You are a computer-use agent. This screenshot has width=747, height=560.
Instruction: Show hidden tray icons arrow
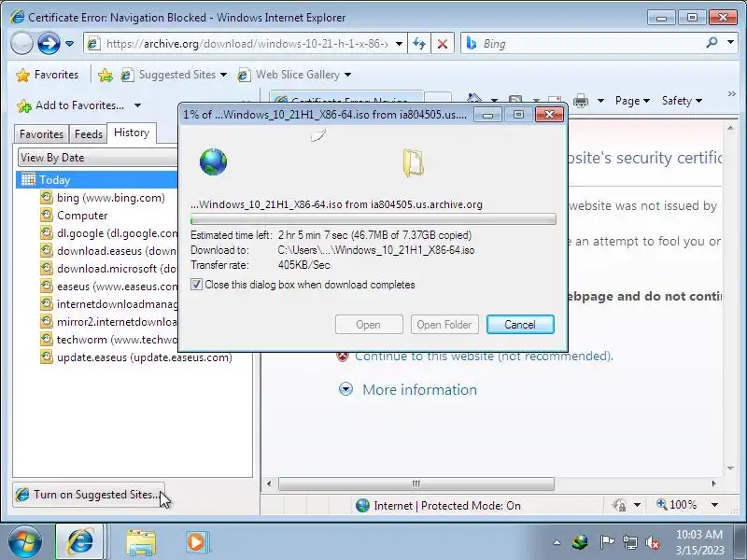(x=557, y=542)
